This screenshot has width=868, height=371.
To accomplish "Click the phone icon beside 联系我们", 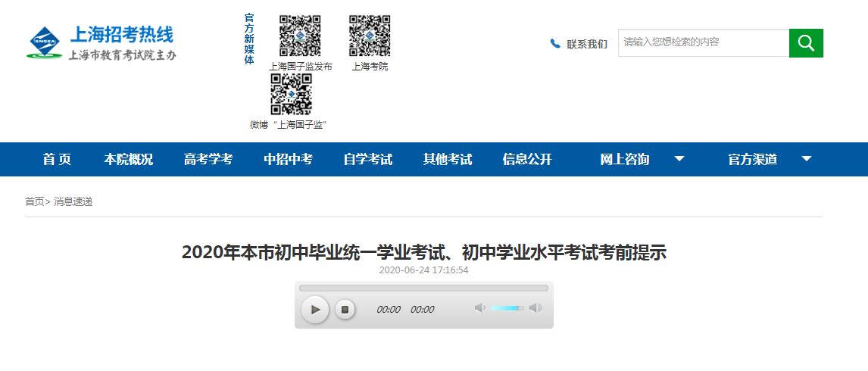I will (555, 44).
